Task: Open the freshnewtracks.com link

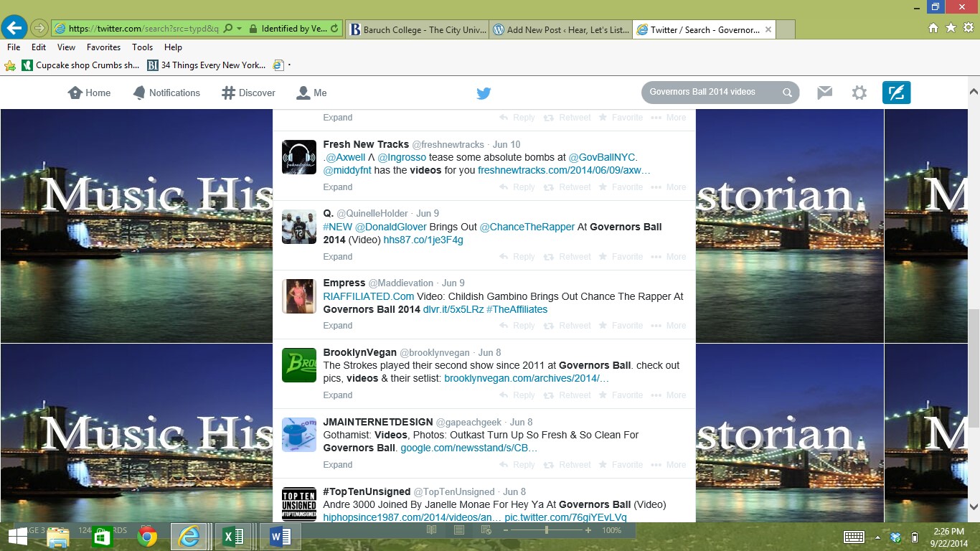Action: coord(564,171)
